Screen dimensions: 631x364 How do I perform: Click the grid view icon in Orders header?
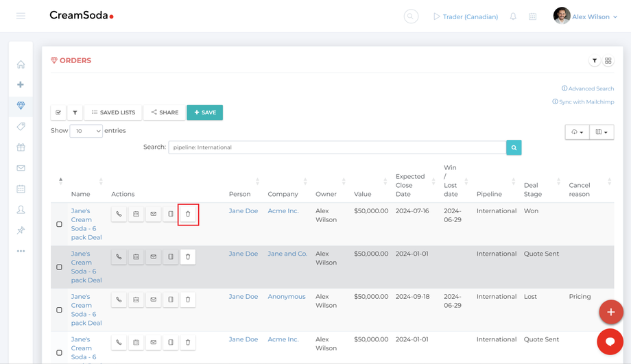608,61
